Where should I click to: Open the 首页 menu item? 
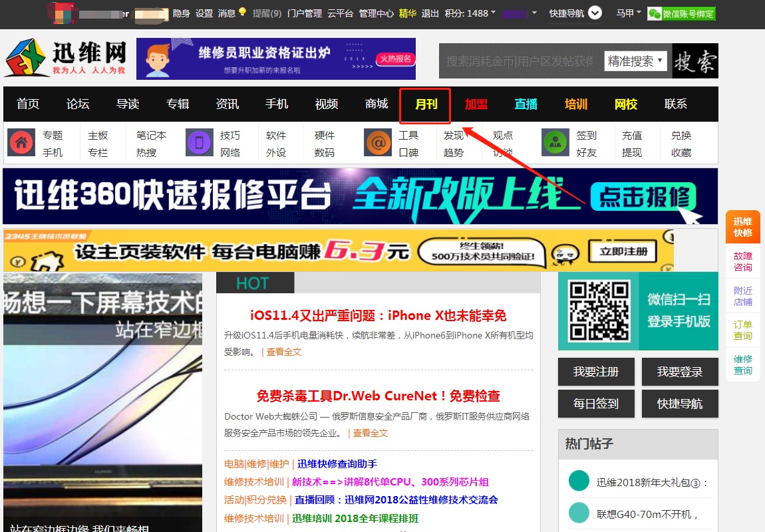point(28,104)
